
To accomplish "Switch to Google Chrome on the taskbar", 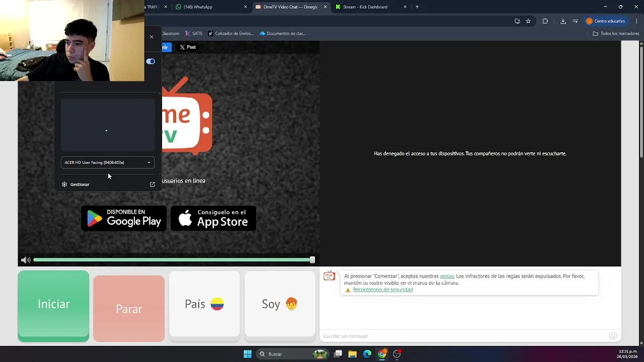I will [382, 354].
